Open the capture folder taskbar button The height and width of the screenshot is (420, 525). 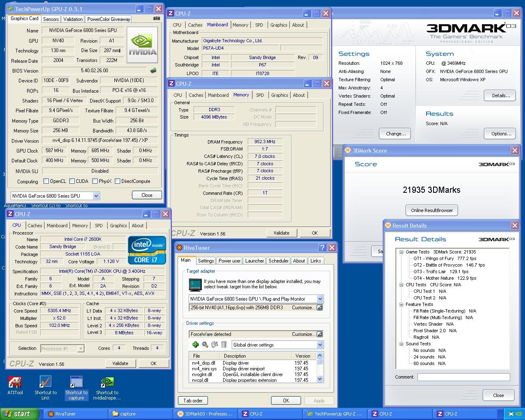pyautogui.click(x=139, y=414)
